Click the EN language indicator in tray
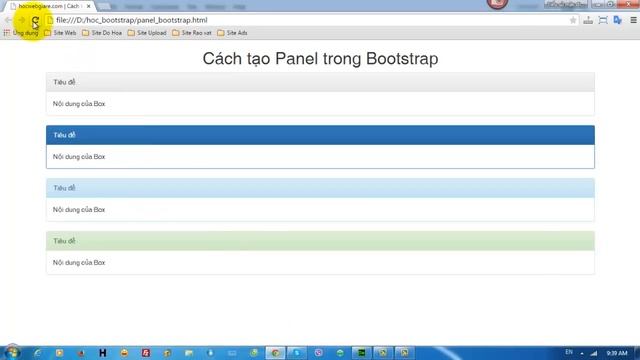 [569, 352]
